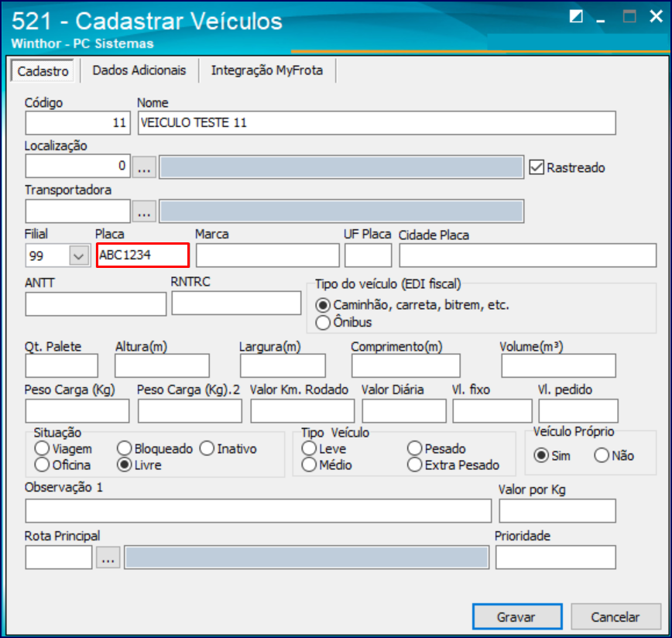The height and width of the screenshot is (638, 672).
Task: Click the Peso Carga (Kg).2 field
Action: click(x=190, y=411)
